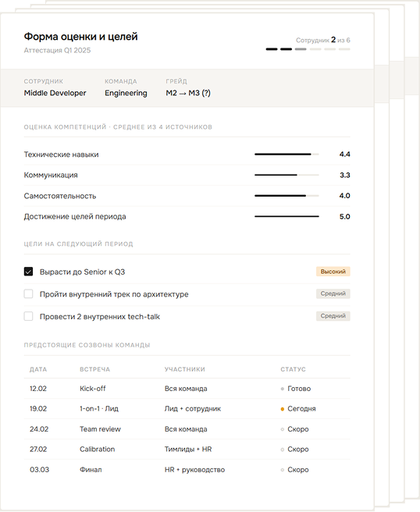Jump to the sixth employee progress dash
This screenshot has width=420, height=512.
[x=344, y=49]
